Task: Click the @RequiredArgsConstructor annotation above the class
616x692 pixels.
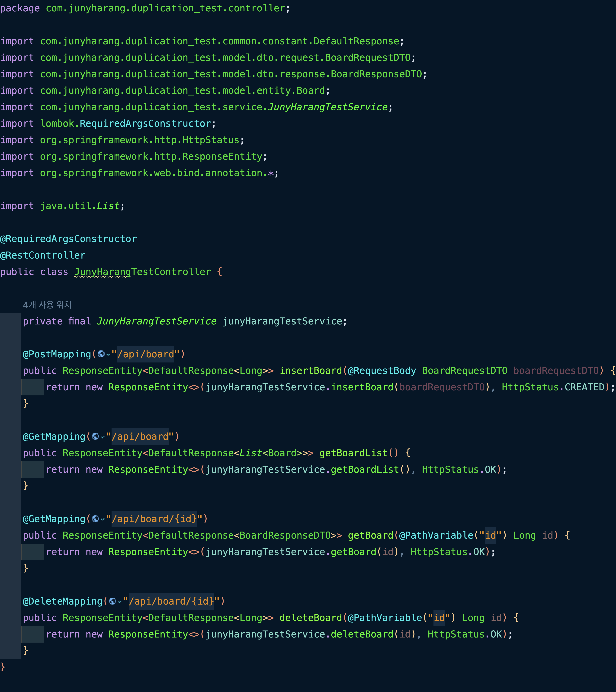Action: 68,239
